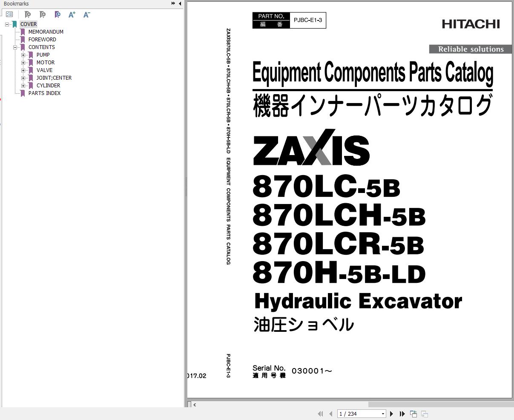This screenshot has width=514, height=420.
Task: Go to the first page
Action: coord(321,414)
